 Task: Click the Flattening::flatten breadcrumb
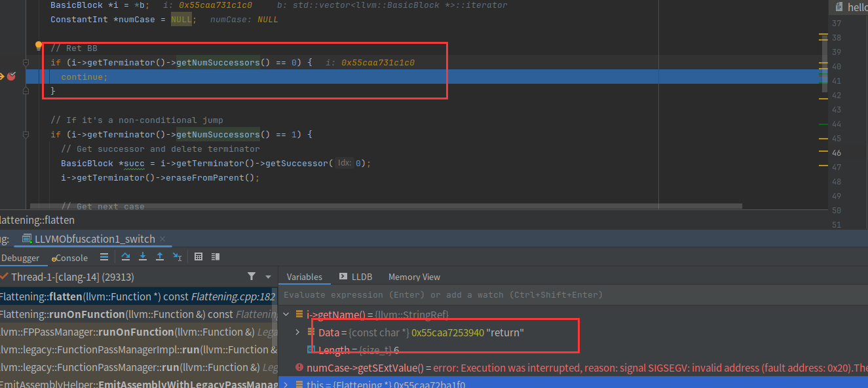(x=37, y=220)
